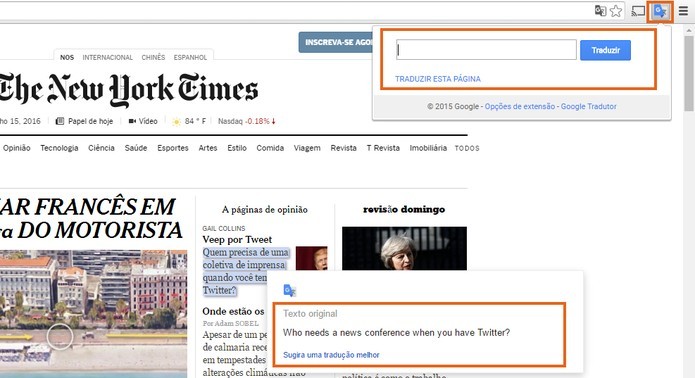The image size is (695, 378).
Task: Open Opções de extensão link
Action: click(x=519, y=106)
